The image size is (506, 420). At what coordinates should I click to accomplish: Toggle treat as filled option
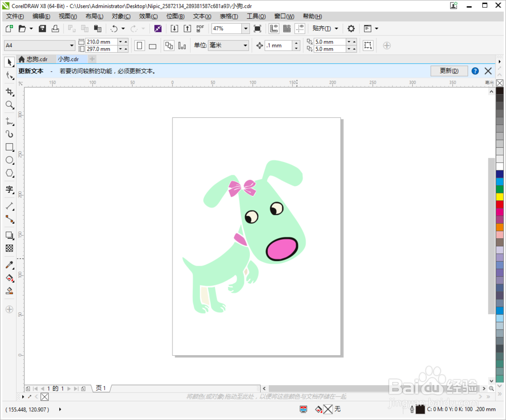(x=368, y=46)
